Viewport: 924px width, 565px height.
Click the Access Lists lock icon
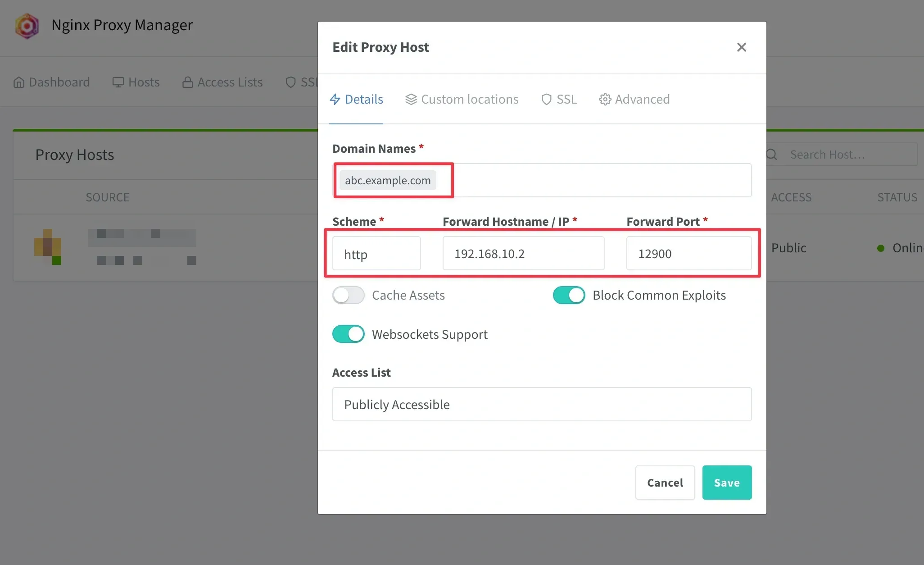188,82
